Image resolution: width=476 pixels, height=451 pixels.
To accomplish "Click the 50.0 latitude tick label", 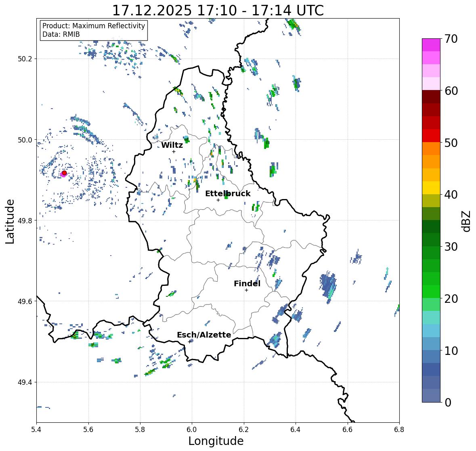I will pyautogui.click(x=25, y=140).
